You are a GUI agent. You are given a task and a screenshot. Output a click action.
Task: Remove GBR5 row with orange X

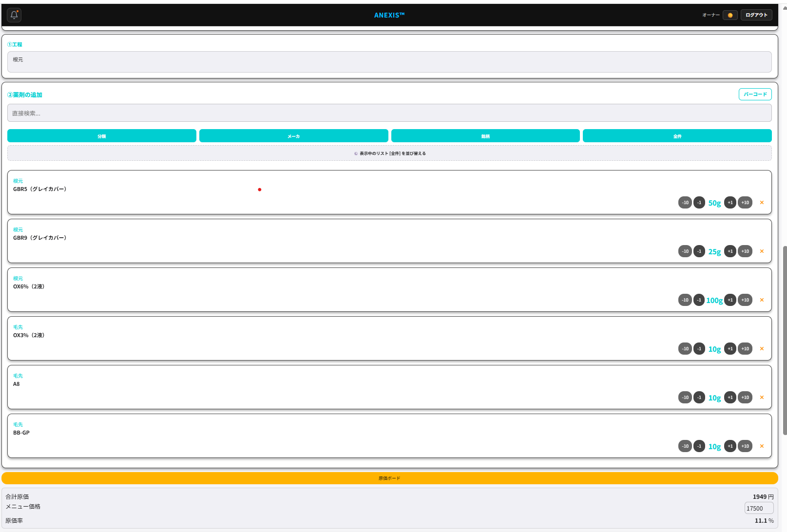pyautogui.click(x=762, y=203)
